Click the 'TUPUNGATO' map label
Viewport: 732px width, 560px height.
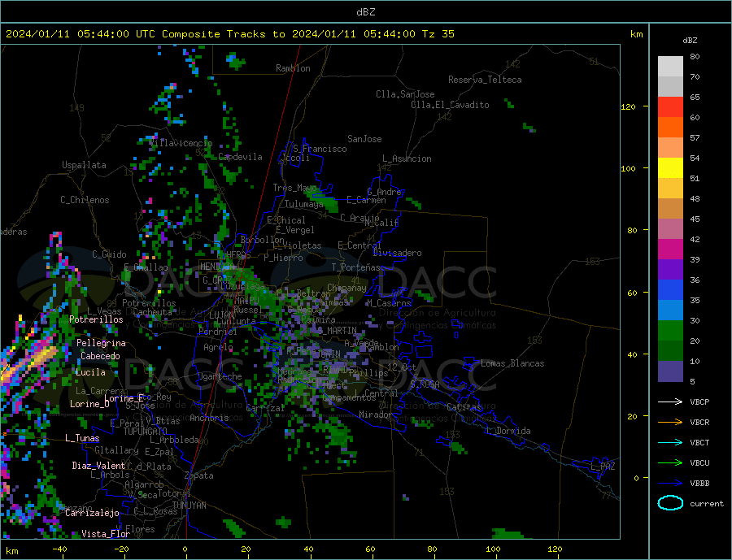click(x=146, y=432)
